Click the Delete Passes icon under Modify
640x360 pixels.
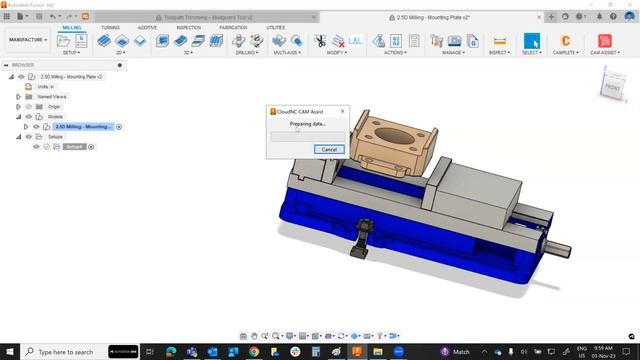[x=338, y=41]
